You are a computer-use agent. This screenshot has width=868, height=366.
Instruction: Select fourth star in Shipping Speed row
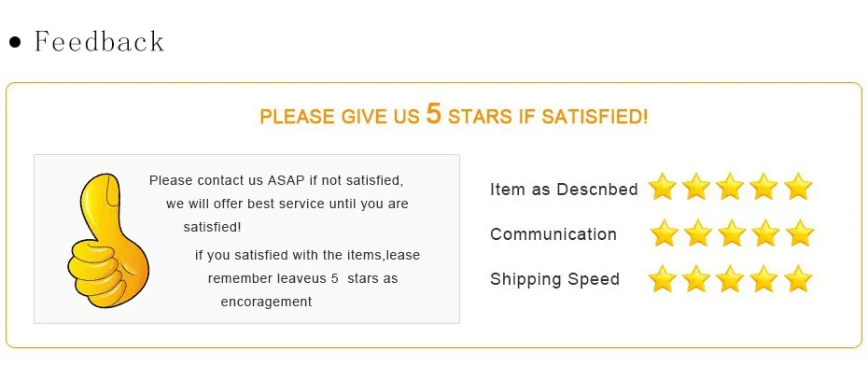point(763,278)
